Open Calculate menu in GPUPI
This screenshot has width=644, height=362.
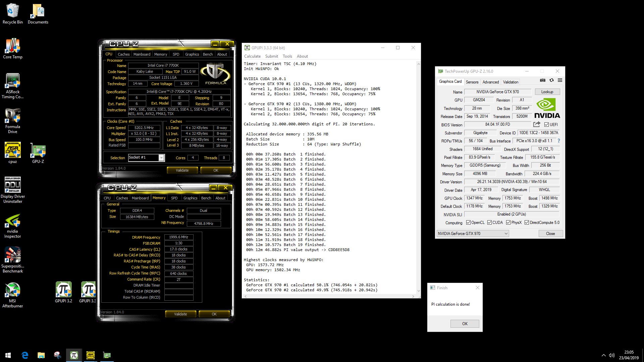click(x=252, y=56)
